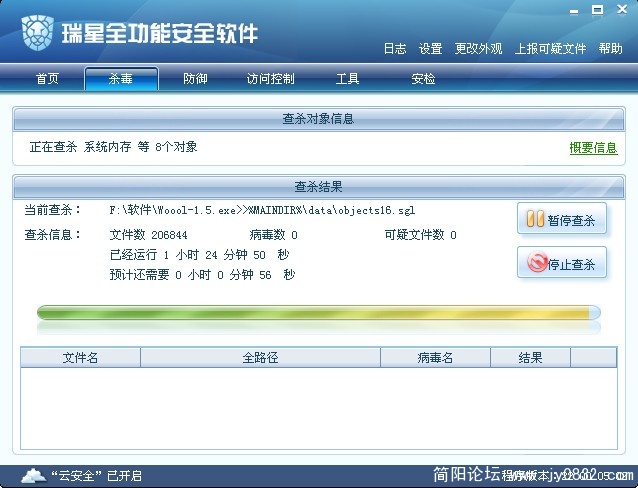Click the 预计还需要 remaining time text
The height and width of the screenshot is (488, 638).
[x=202, y=275]
